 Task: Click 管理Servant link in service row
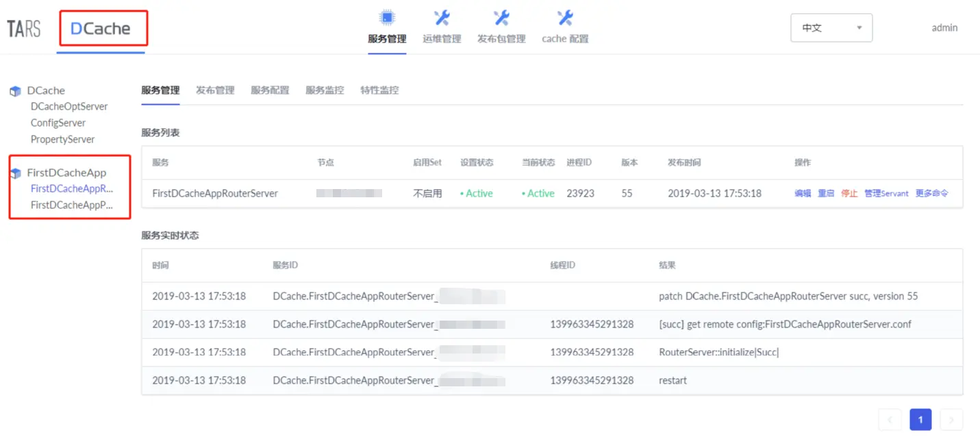pos(886,194)
